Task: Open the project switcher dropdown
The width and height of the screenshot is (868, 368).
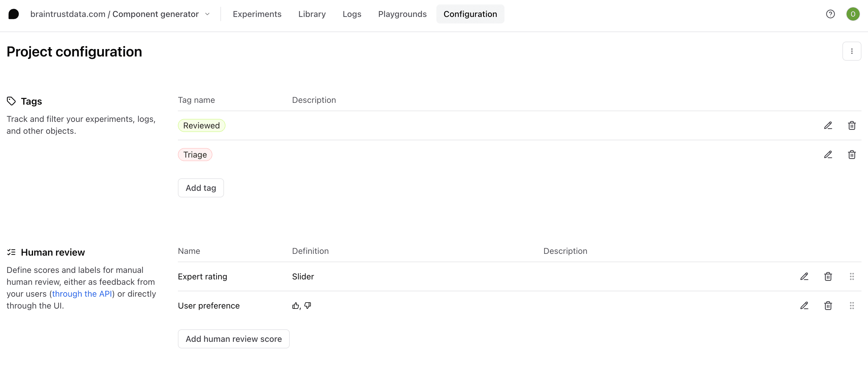Action: click(x=208, y=14)
